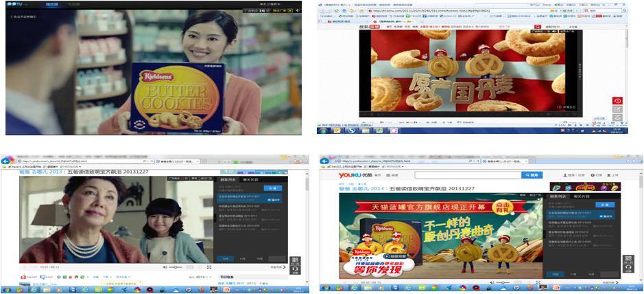The width and height of the screenshot is (644, 294).
Task: Open the Start orb in the grandmother-video window taskbar
Action: 7,289
